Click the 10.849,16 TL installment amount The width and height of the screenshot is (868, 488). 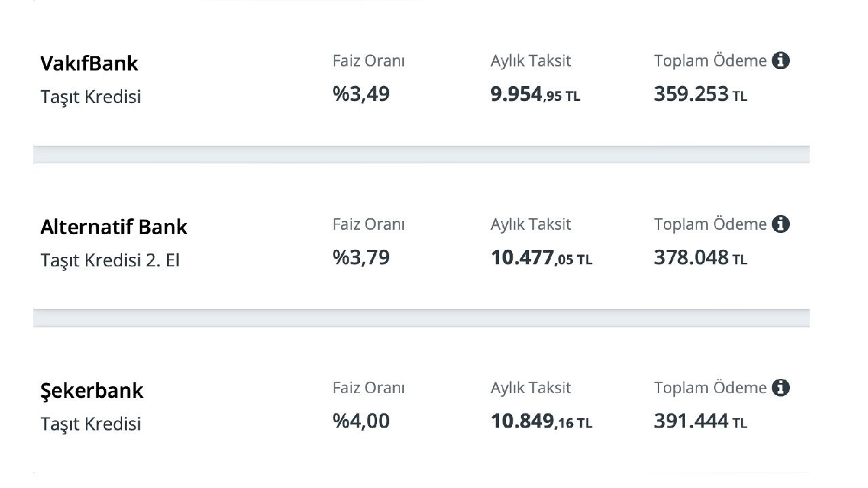[x=542, y=422]
